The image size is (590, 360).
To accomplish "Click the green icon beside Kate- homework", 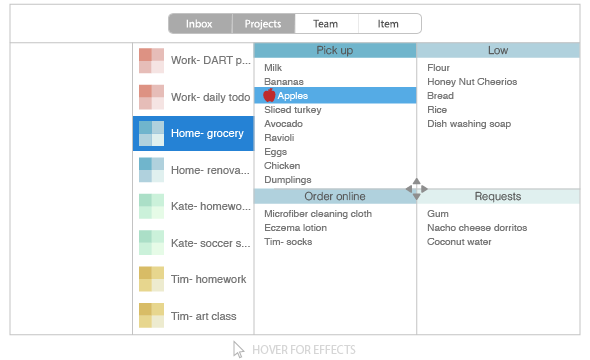I will coord(151,206).
